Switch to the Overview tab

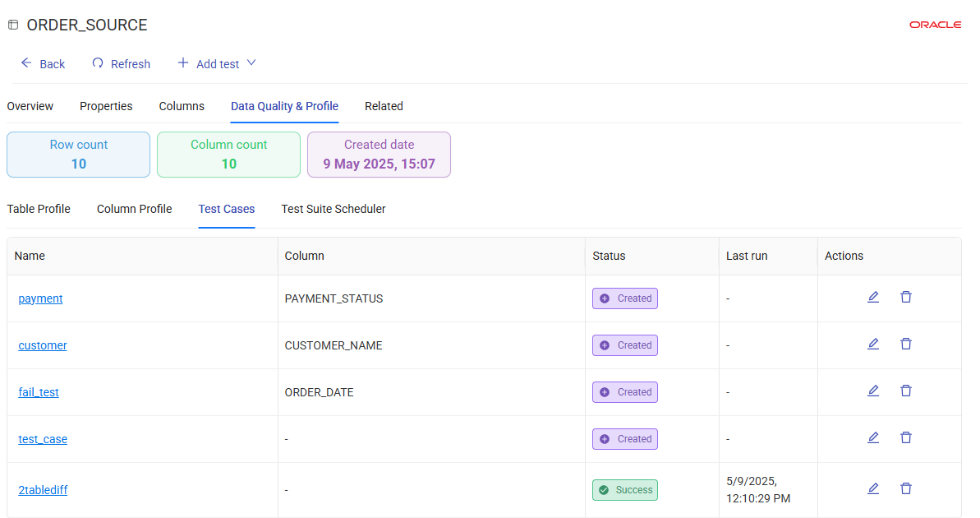(30, 106)
